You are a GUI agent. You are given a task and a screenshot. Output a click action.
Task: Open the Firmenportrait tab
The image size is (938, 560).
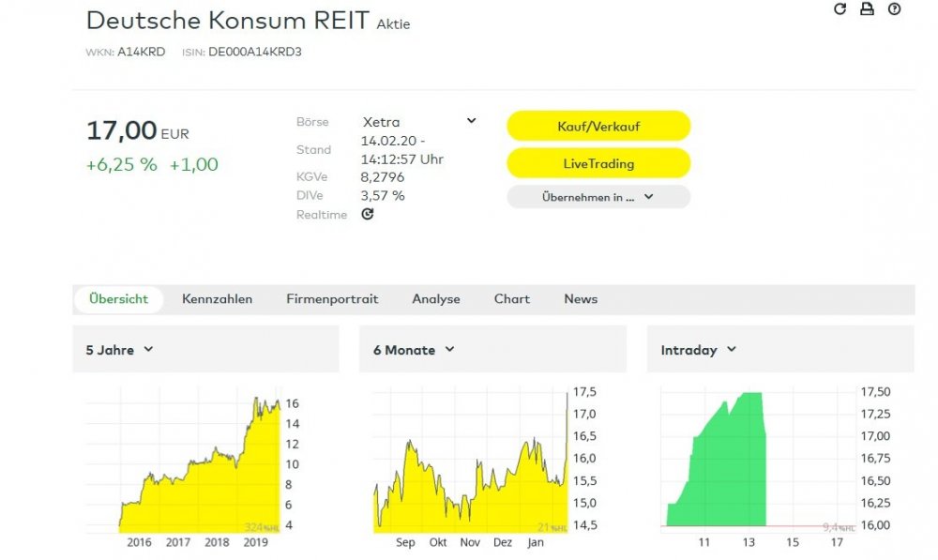pos(332,298)
